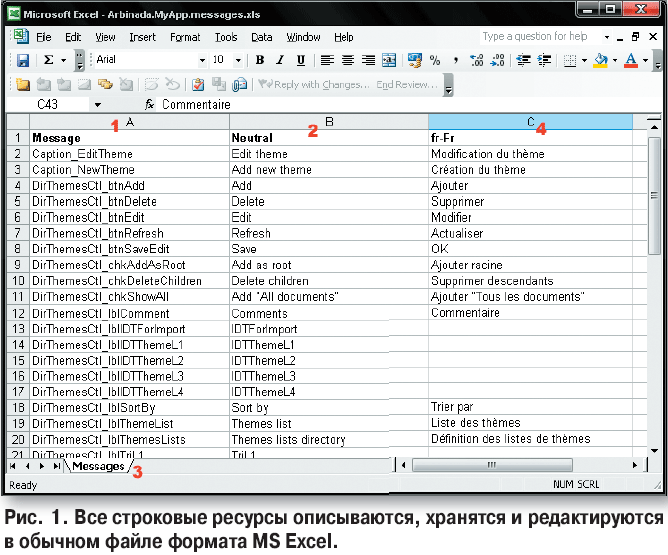Select the Messages sheet tab

coord(99,466)
